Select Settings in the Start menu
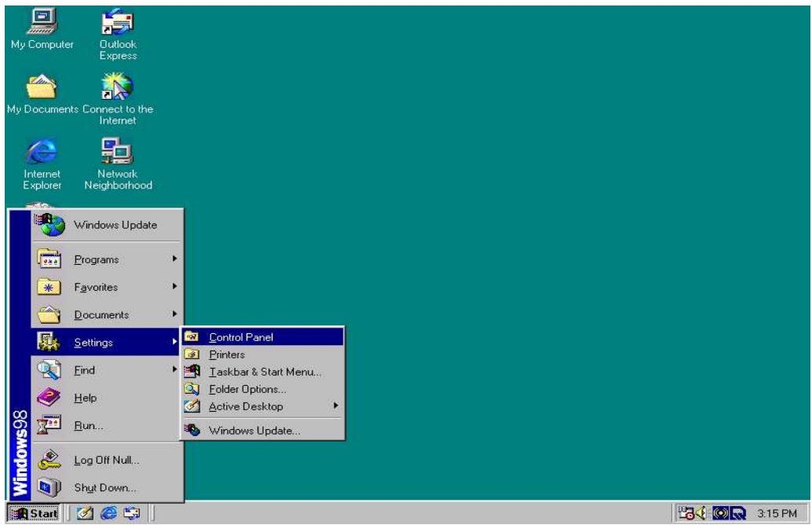The height and width of the screenshot is (525, 812). pyautogui.click(x=106, y=342)
